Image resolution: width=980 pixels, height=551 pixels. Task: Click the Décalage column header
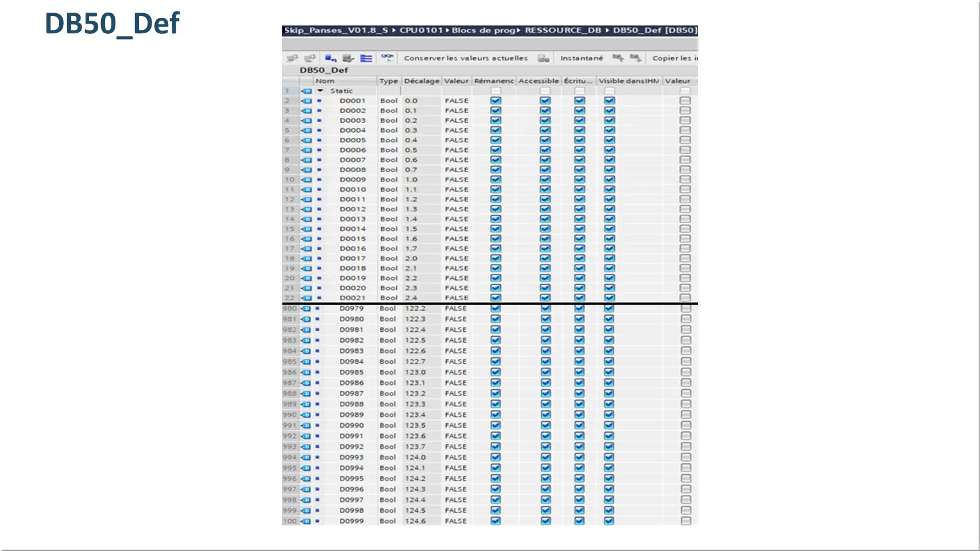[x=421, y=81]
